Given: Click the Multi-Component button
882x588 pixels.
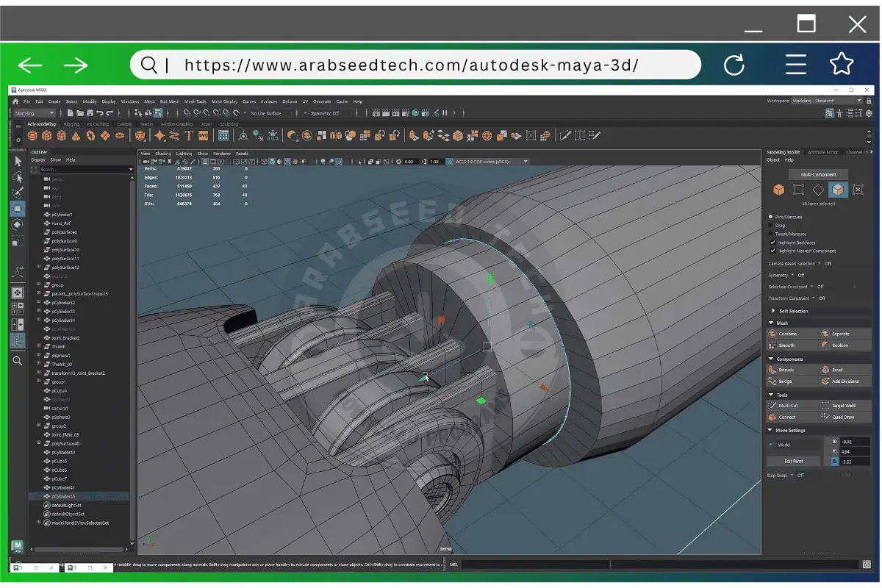Looking at the screenshot, I should click(x=817, y=174).
